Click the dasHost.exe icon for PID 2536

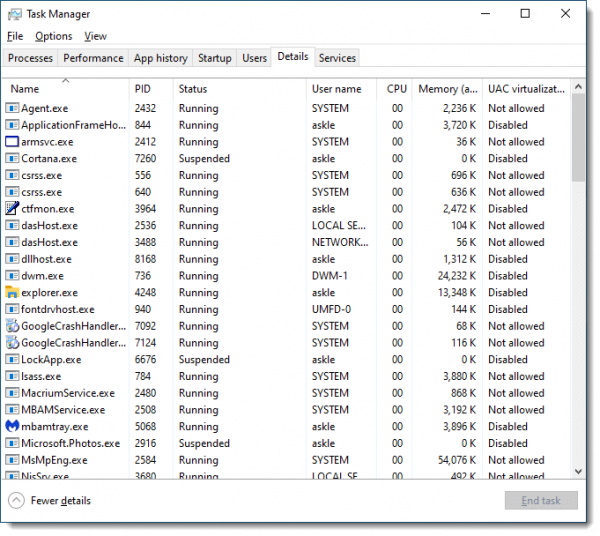(x=12, y=225)
